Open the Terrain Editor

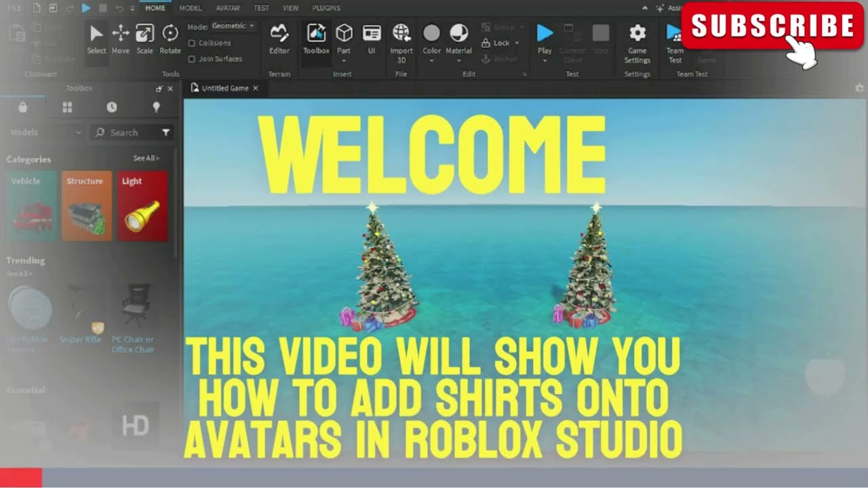(x=279, y=39)
